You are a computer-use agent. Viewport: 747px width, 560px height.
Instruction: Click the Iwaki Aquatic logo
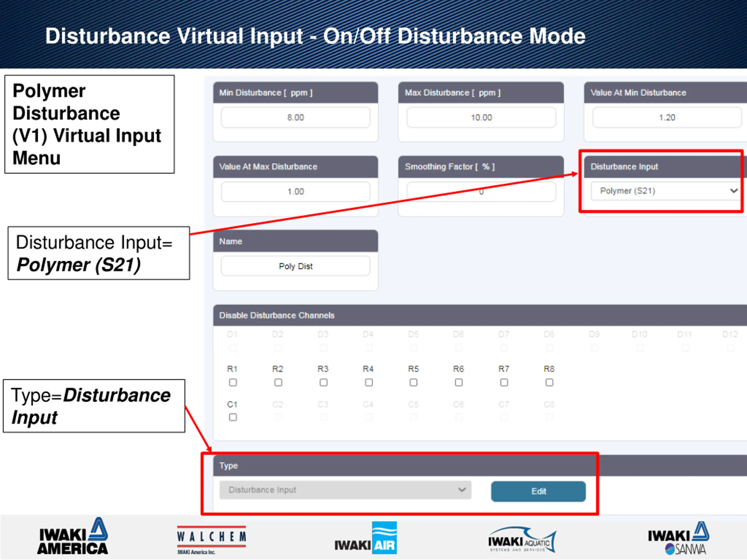pyautogui.click(x=522, y=540)
